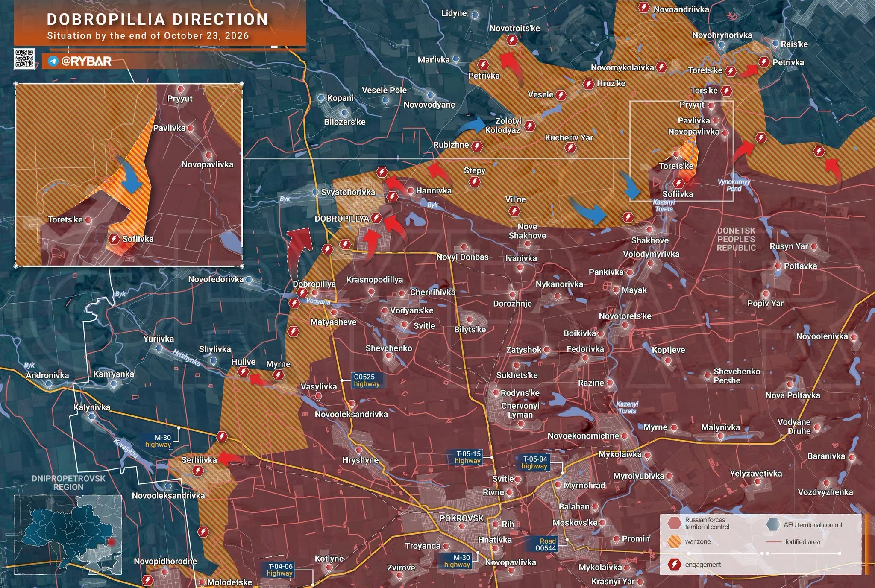The height and width of the screenshot is (588, 875).
Task: Click the engagement icon at Kucheriv Yar
Action: (570, 148)
